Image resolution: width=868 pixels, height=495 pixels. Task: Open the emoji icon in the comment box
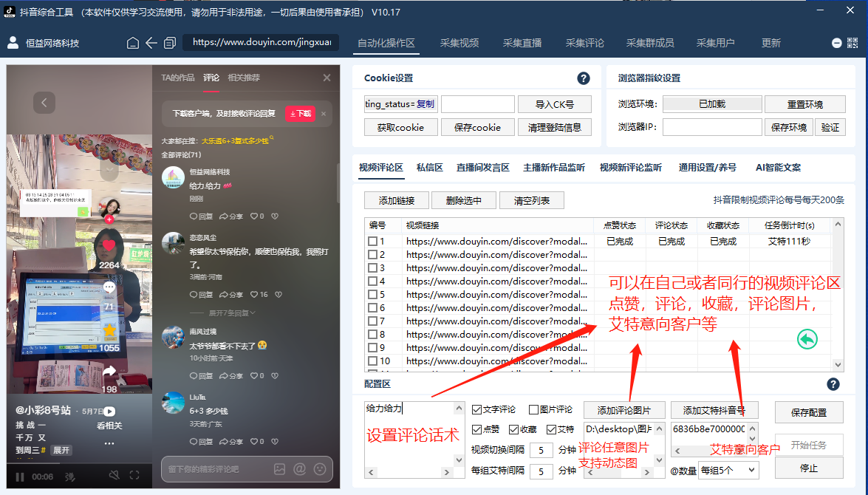(319, 468)
